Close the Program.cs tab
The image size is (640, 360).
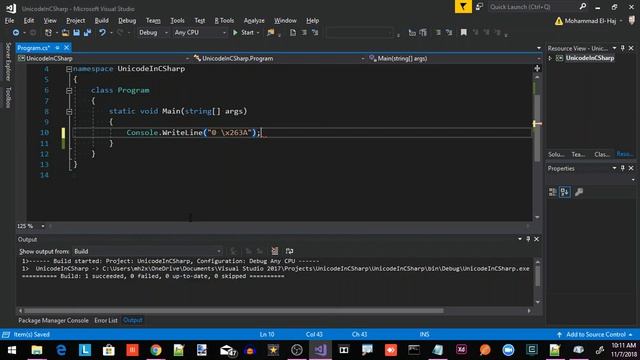[67, 48]
